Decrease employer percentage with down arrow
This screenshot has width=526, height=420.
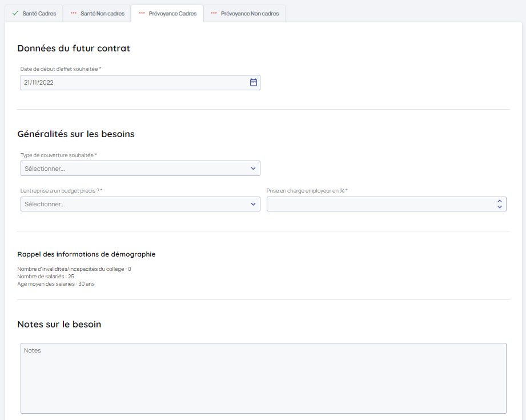[x=499, y=207]
